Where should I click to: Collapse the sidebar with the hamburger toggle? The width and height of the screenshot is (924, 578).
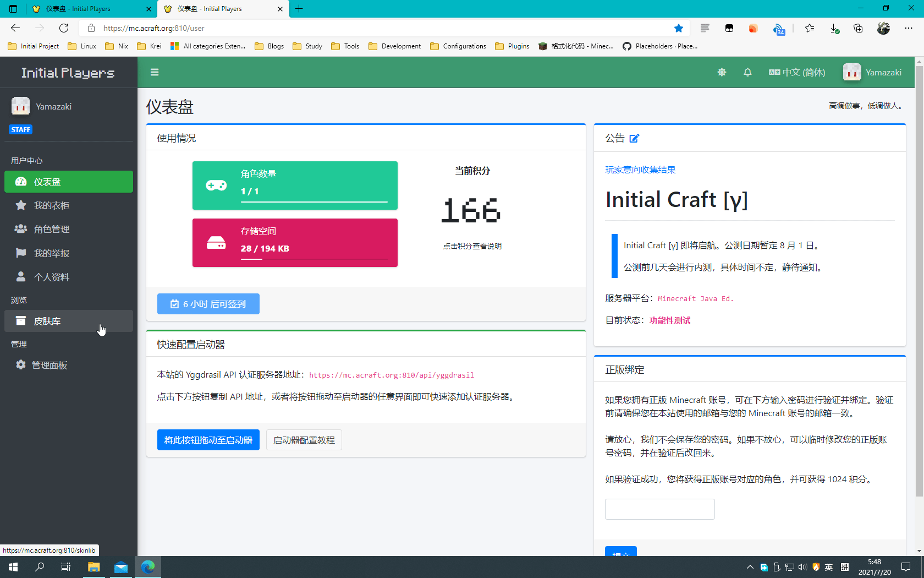pyautogui.click(x=155, y=72)
